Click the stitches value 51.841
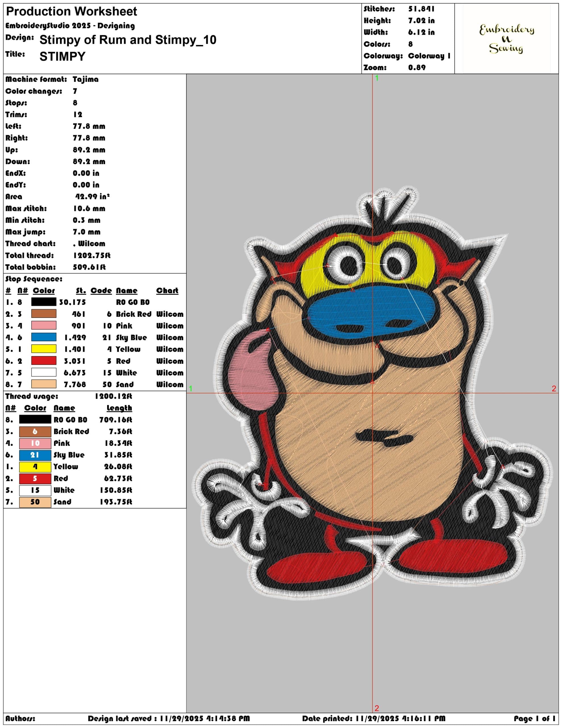Screen dimensions: 562x728 point(421,9)
